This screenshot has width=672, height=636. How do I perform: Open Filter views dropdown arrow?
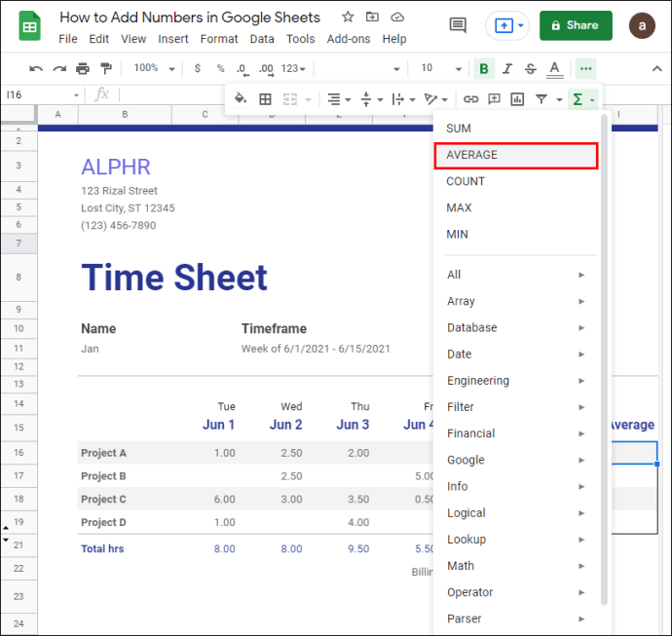coord(559,100)
